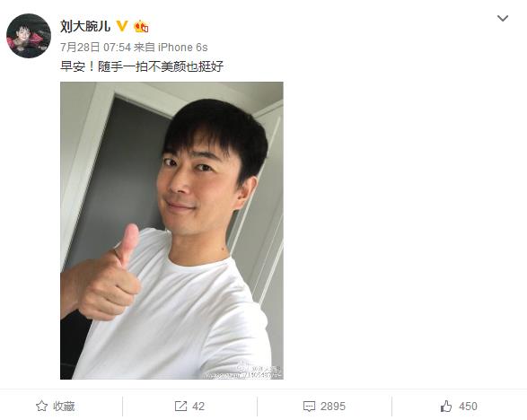Click the repost share icon
Image resolution: width=527 pixels, height=420 pixels.
[180, 407]
